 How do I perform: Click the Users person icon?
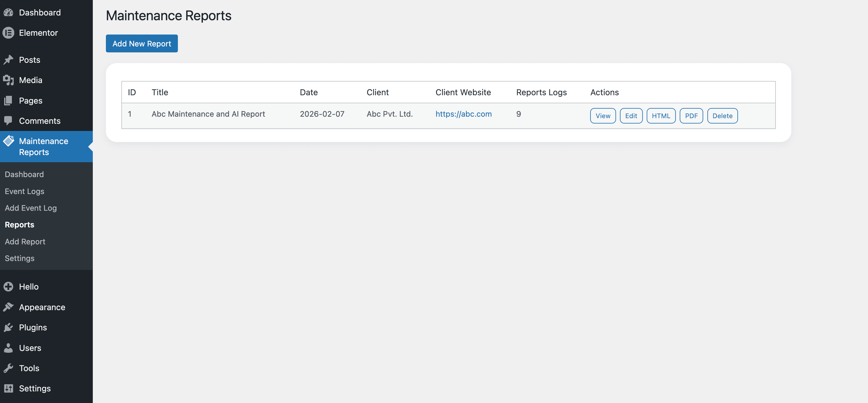tap(8, 348)
